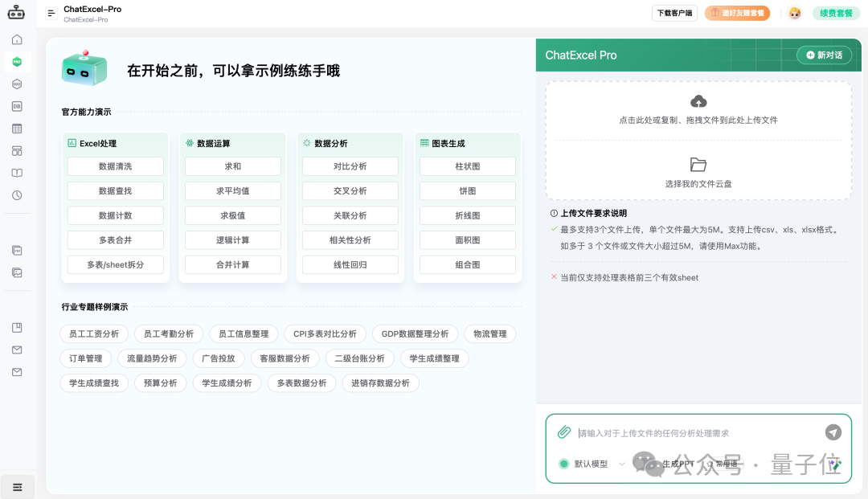Open history via the clock icon
The width and height of the screenshot is (868, 499).
pos(17,194)
